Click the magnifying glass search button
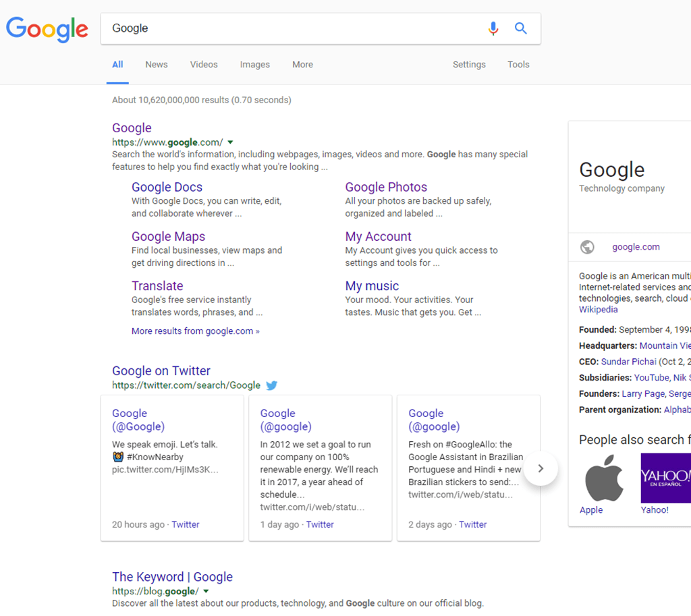The image size is (691, 616). pyautogui.click(x=521, y=28)
